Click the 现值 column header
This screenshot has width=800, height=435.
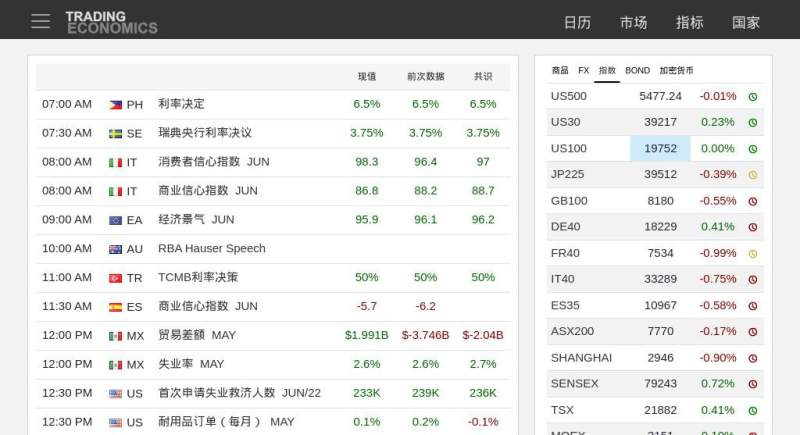[366, 76]
